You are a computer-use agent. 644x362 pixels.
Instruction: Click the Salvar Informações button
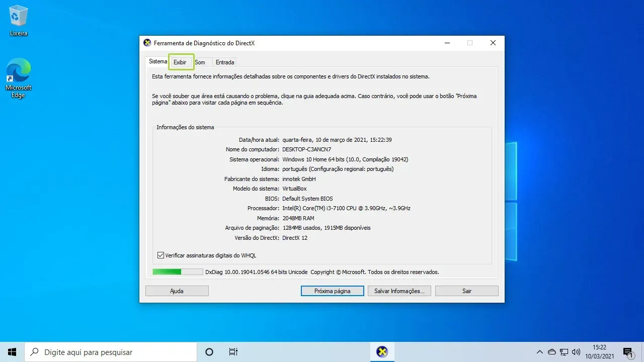coord(399,291)
